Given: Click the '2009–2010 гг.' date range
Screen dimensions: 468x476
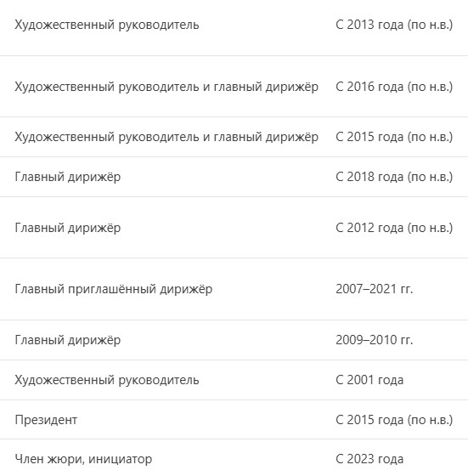Looking at the screenshot, I should (x=375, y=340).
